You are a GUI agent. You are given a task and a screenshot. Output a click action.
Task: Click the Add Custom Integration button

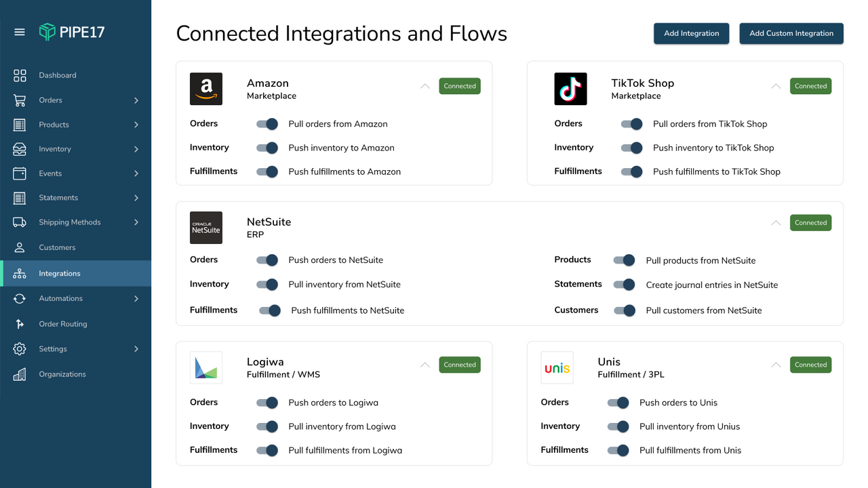(x=791, y=33)
